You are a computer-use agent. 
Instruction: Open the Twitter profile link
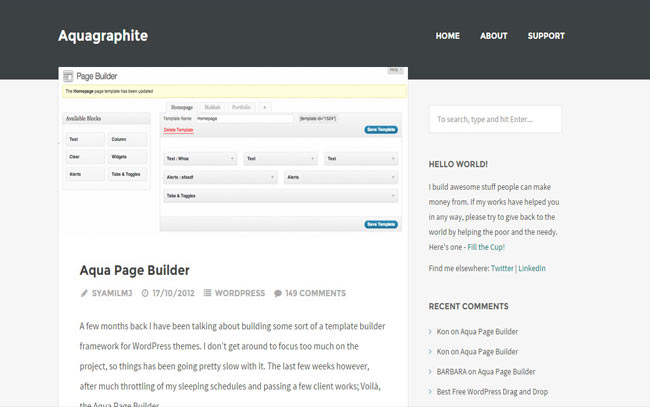point(502,268)
